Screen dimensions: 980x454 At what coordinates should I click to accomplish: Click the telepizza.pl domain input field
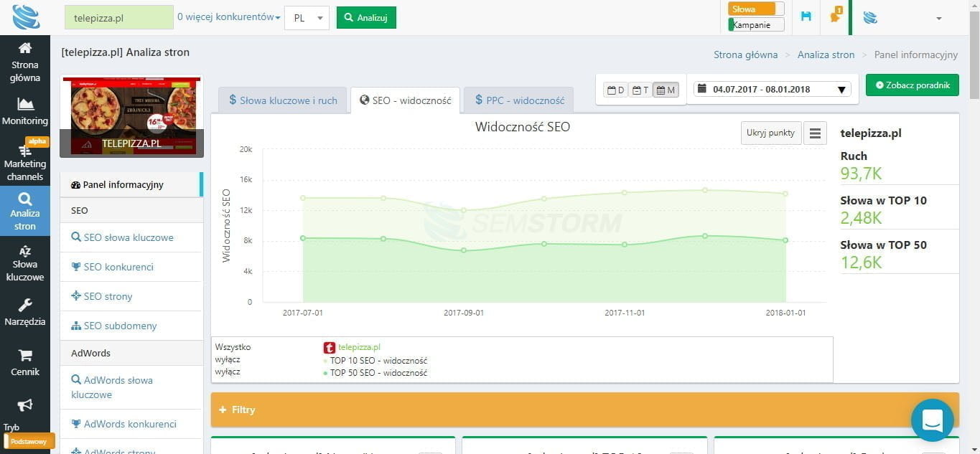point(119,18)
